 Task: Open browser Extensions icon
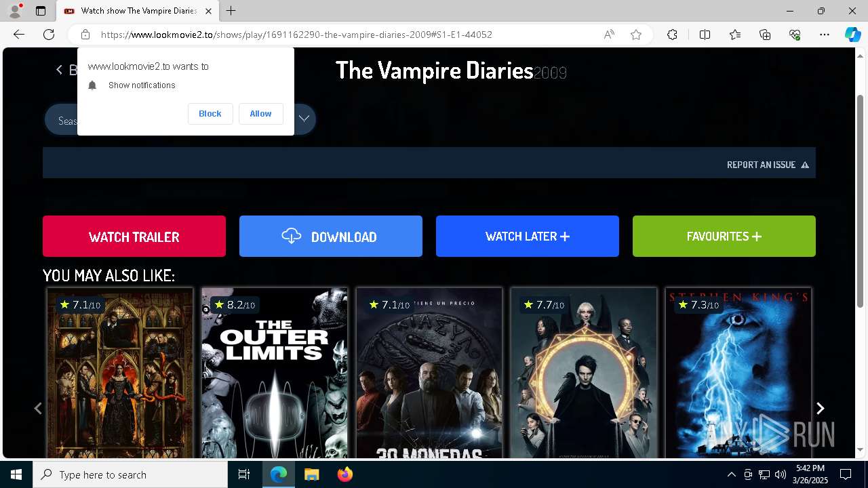(672, 35)
